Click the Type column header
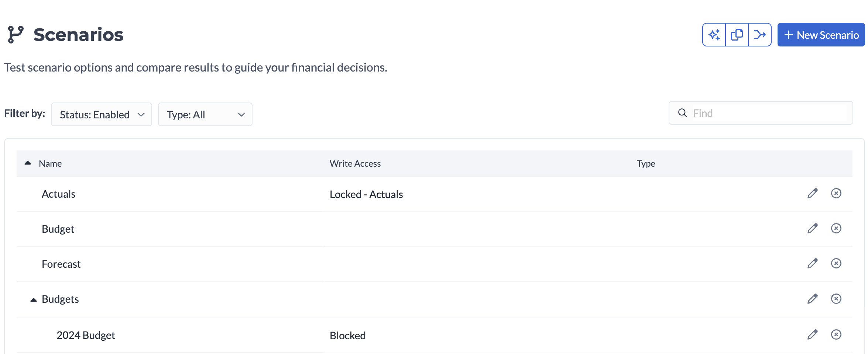Screen dimensions: 868x354 click(x=646, y=163)
